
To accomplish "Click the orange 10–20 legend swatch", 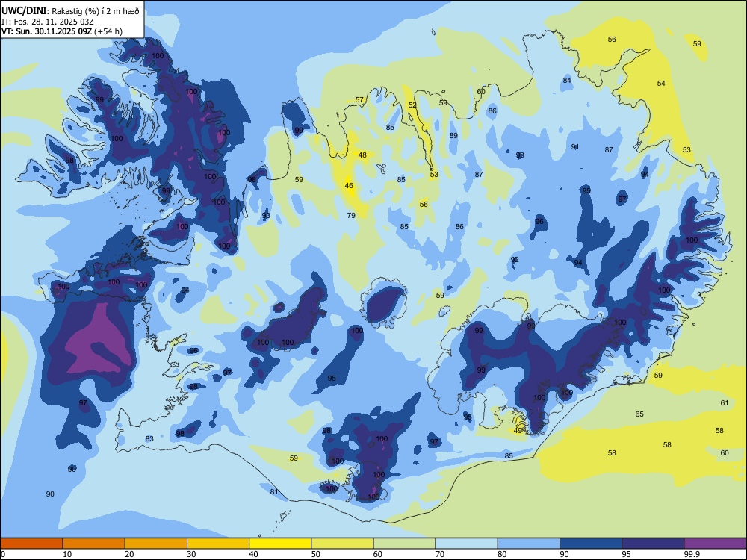I will pyautogui.click(x=94, y=543).
